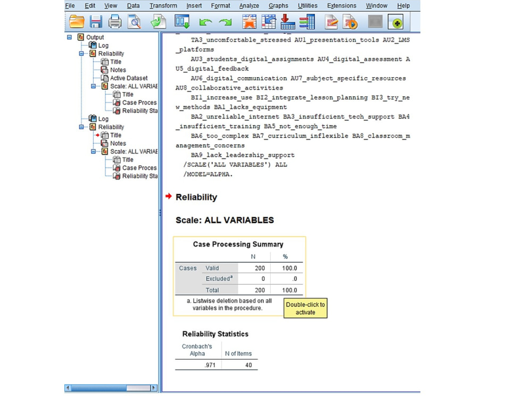Click the green Undo arrow

pyautogui.click(x=205, y=23)
